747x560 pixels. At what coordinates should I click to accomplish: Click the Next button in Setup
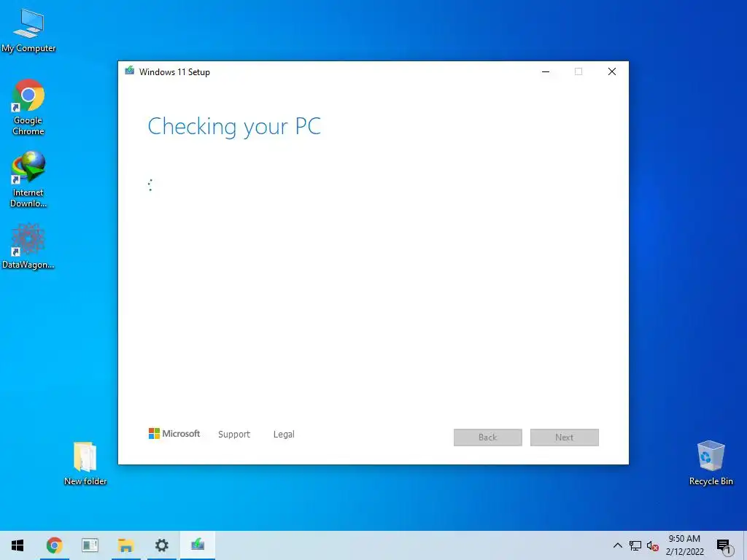[x=565, y=437]
